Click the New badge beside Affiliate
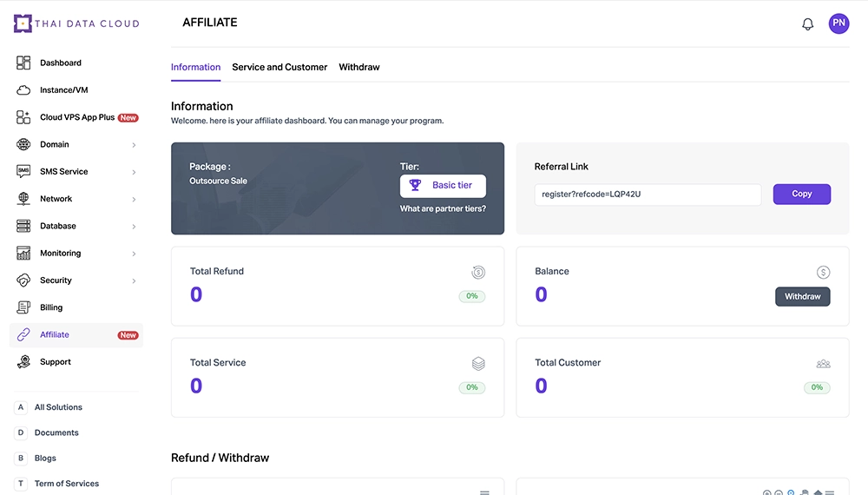The width and height of the screenshot is (868, 495). (x=128, y=335)
